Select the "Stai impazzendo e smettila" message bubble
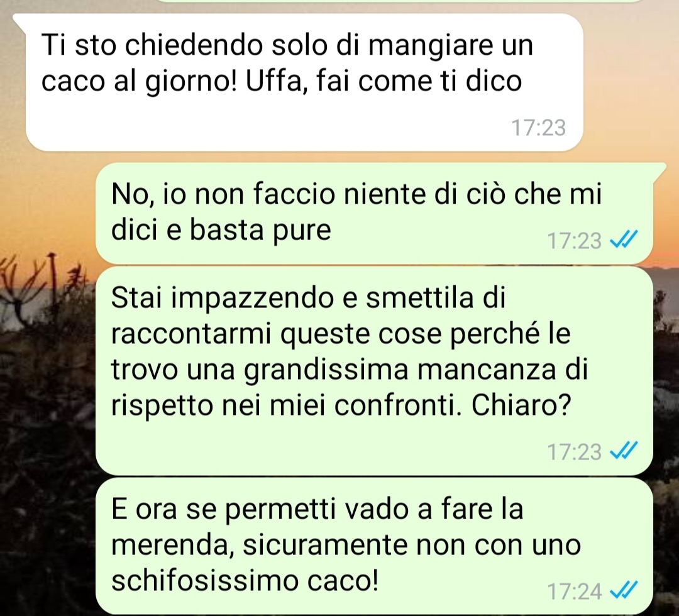The height and width of the screenshot is (616, 679). pyautogui.click(x=373, y=371)
